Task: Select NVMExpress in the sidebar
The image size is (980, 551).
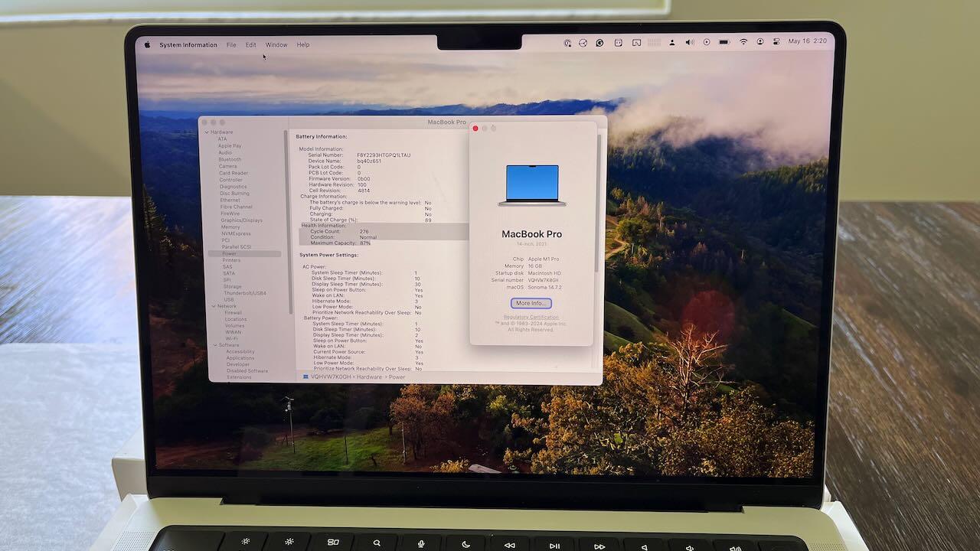Action: 237,234
